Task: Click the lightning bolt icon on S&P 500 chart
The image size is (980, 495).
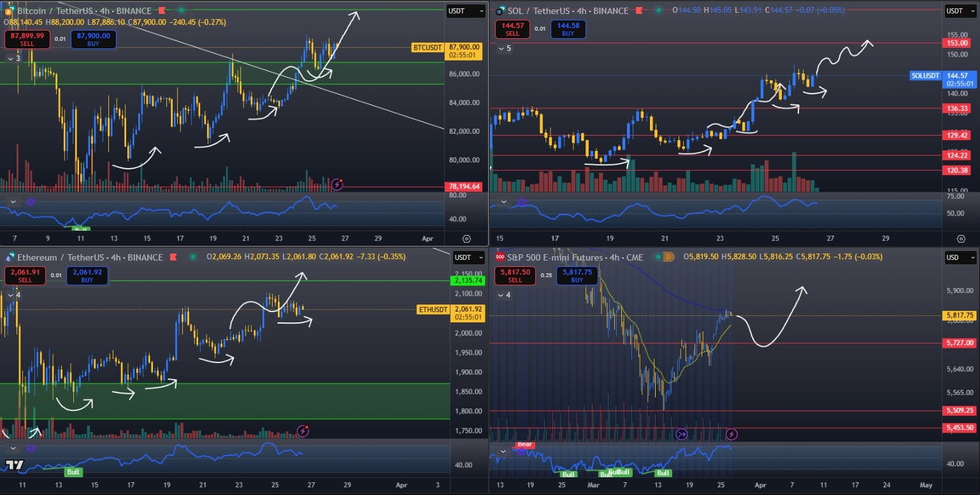Action: [732, 434]
